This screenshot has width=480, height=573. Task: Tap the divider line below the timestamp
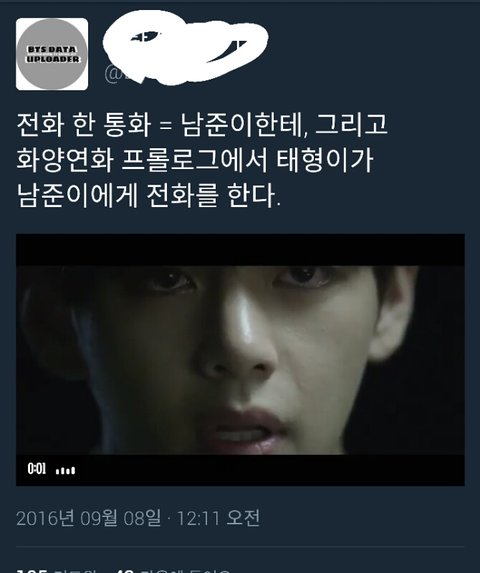(240, 547)
